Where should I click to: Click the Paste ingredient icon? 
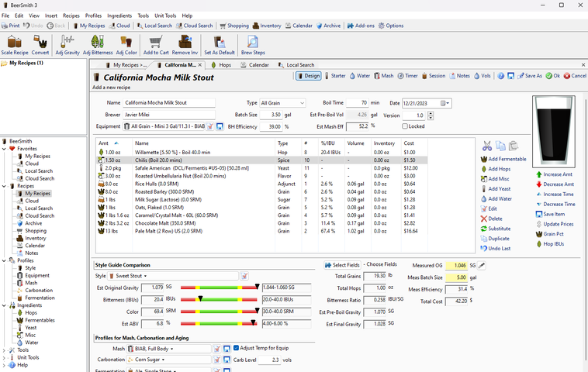click(514, 146)
